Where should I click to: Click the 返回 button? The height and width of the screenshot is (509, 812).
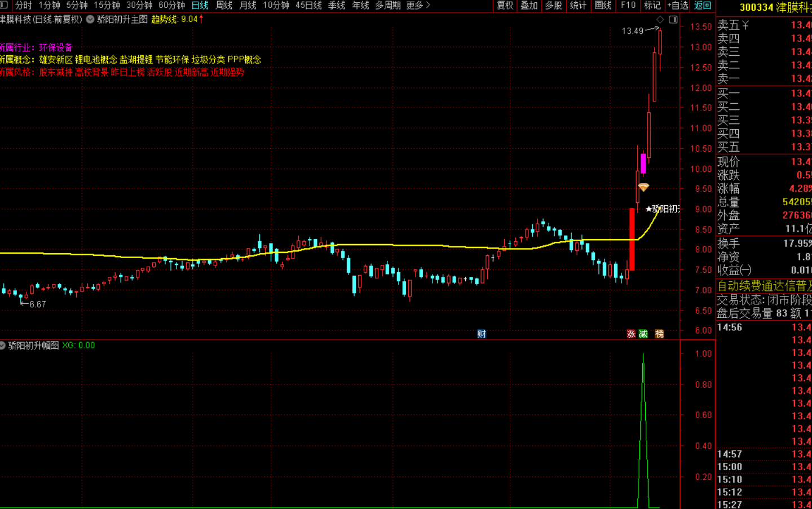click(703, 5)
